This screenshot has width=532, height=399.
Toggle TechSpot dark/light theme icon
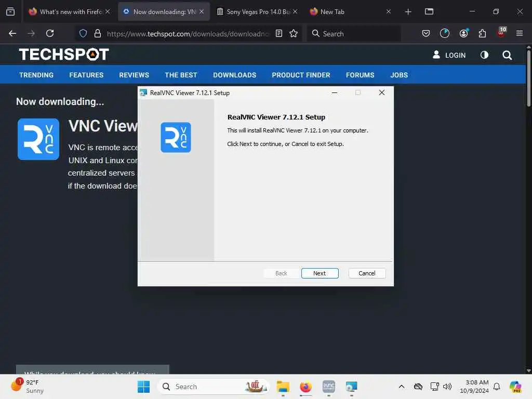[485, 55]
